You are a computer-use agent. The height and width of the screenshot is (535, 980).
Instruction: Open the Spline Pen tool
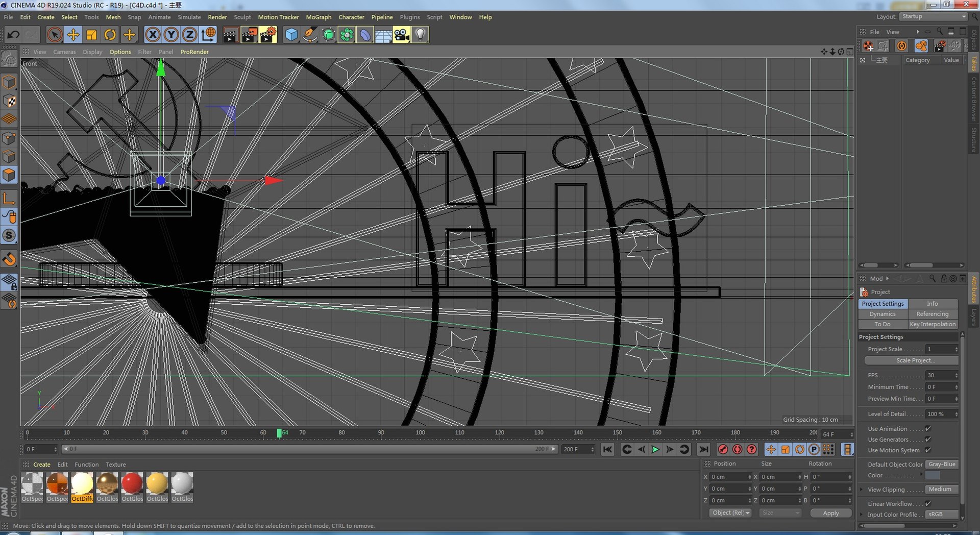coord(310,35)
